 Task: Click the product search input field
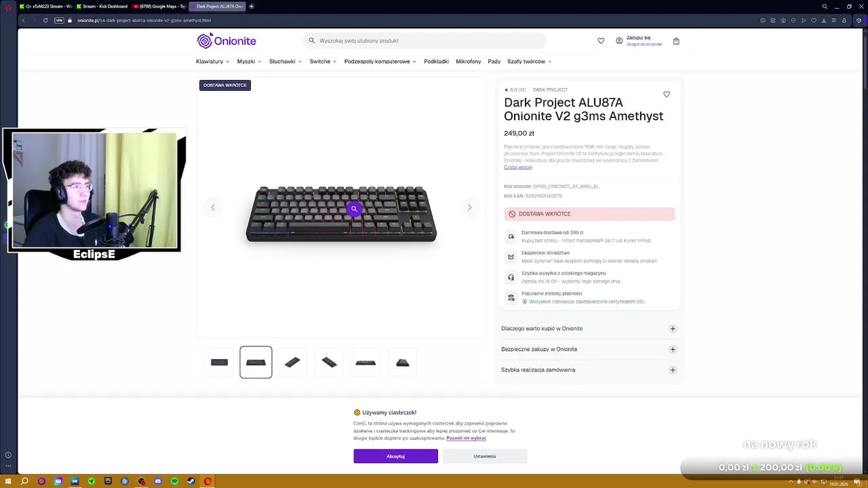click(x=425, y=41)
